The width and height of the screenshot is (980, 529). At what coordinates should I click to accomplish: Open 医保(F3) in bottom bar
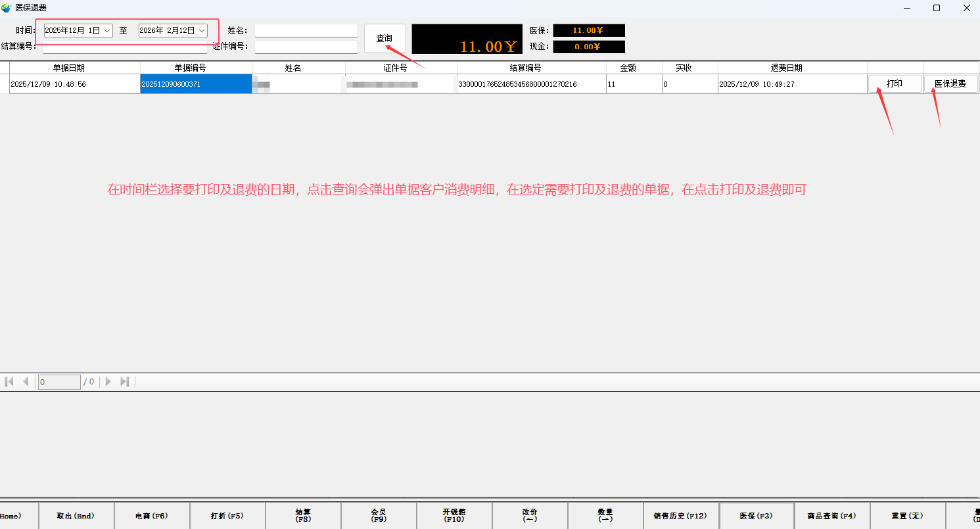pos(757,516)
